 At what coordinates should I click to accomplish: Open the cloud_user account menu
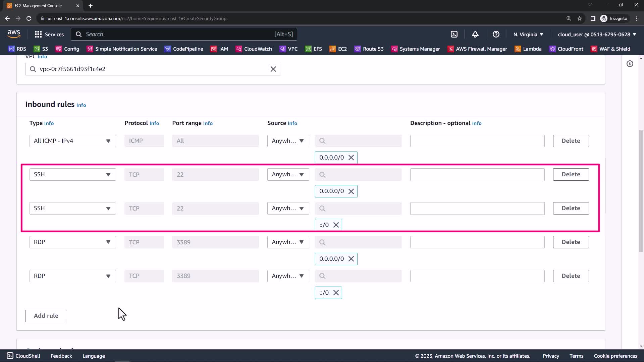point(597,34)
